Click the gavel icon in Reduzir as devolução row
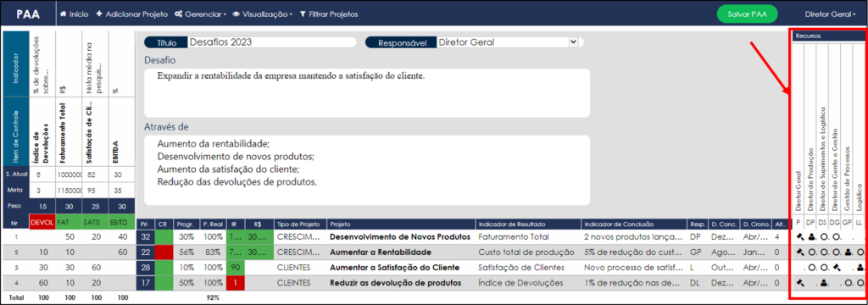 coord(800,282)
